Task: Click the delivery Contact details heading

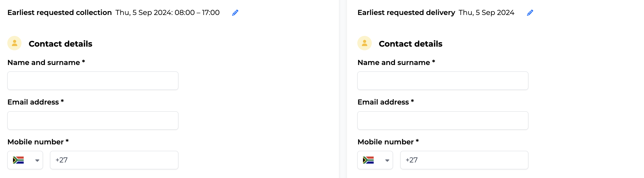Action: (x=410, y=44)
